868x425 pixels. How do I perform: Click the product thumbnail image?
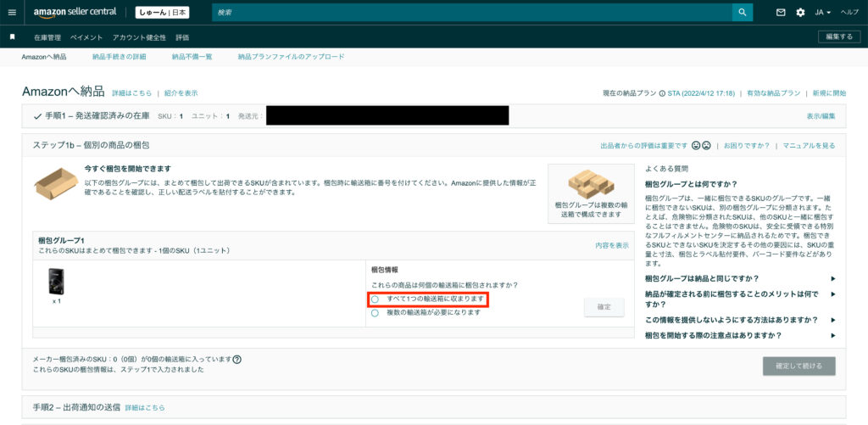[x=57, y=282]
